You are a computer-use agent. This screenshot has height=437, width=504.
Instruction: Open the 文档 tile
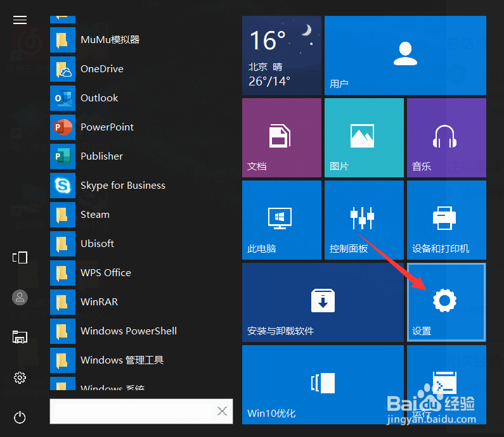281,137
